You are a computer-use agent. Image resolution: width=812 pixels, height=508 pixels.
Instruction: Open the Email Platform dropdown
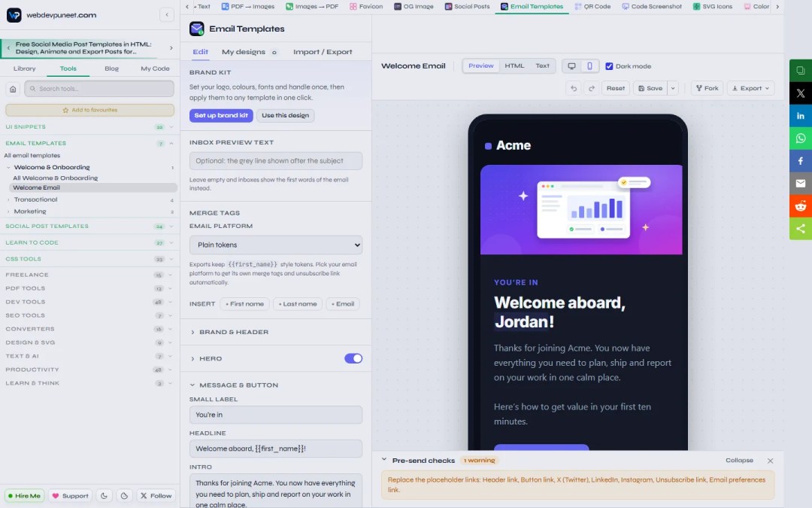(276, 245)
